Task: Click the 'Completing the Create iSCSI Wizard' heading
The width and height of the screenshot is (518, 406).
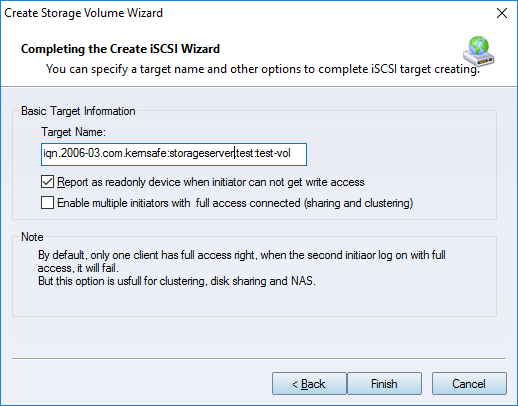Action: click(120, 49)
